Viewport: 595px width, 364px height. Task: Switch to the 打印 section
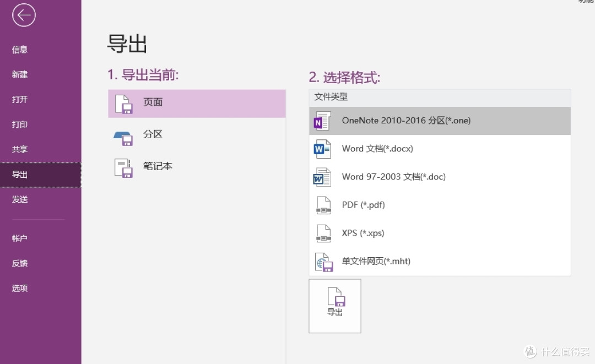click(19, 124)
